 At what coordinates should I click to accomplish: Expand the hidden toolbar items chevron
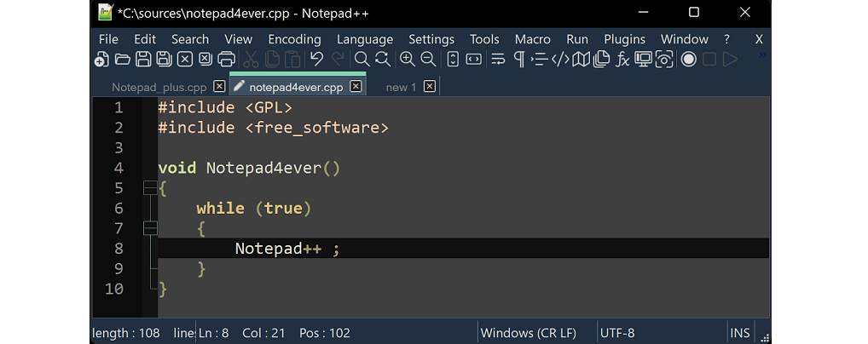(x=762, y=54)
